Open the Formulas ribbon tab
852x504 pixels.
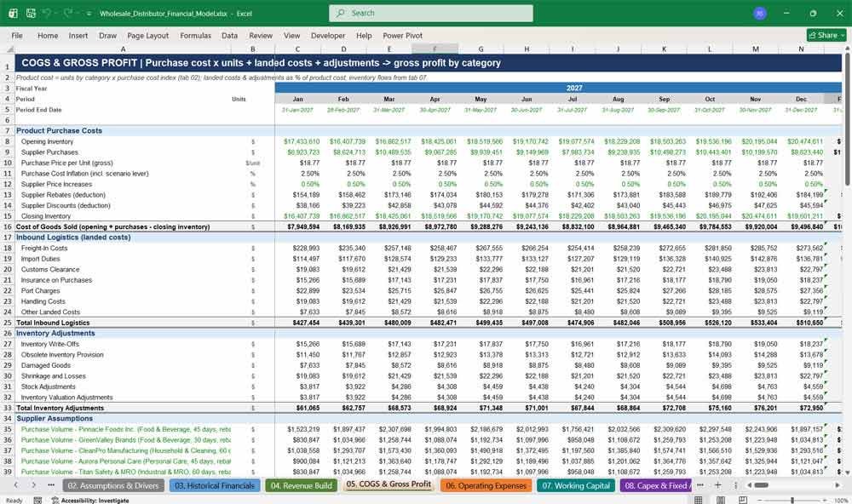tap(196, 35)
